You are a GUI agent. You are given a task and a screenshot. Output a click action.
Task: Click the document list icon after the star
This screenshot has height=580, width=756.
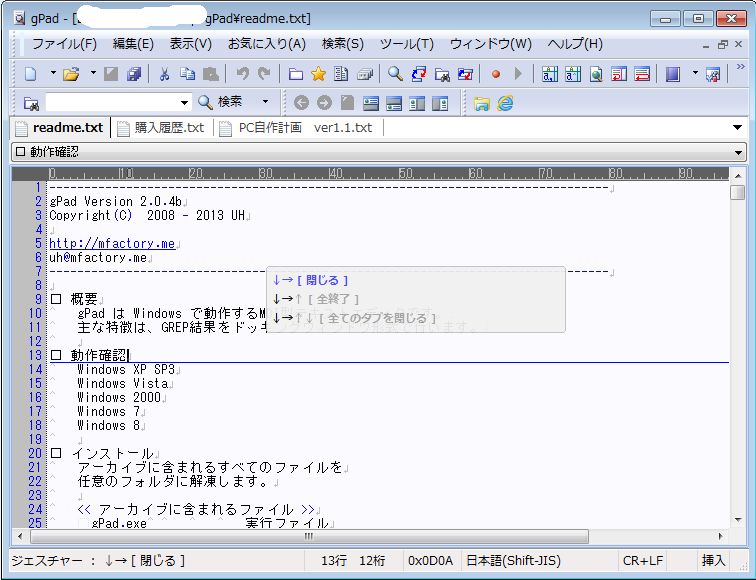click(x=341, y=74)
